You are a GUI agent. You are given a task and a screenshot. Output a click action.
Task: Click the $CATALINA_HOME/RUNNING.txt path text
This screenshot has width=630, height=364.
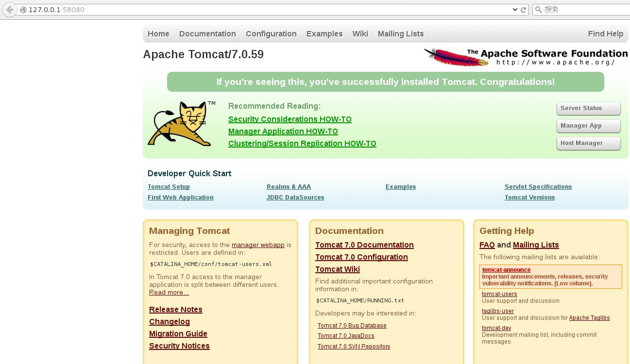point(360,300)
